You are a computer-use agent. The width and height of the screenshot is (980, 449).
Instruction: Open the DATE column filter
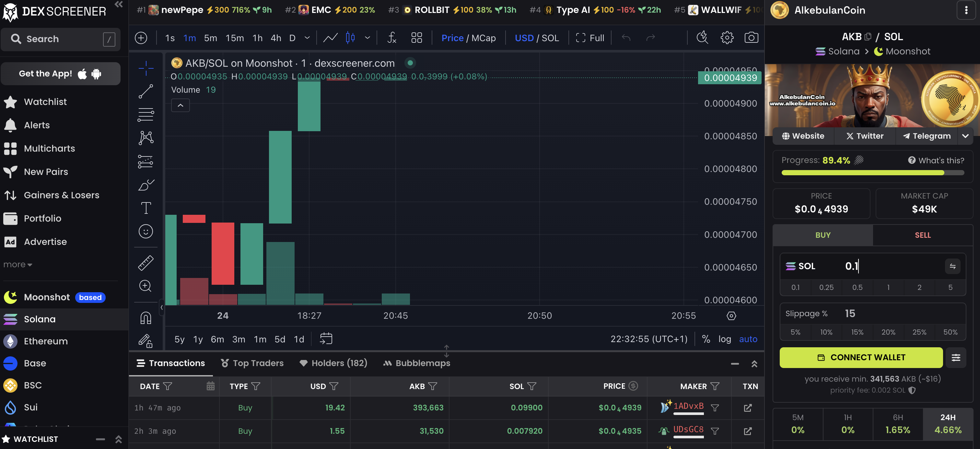[168, 386]
